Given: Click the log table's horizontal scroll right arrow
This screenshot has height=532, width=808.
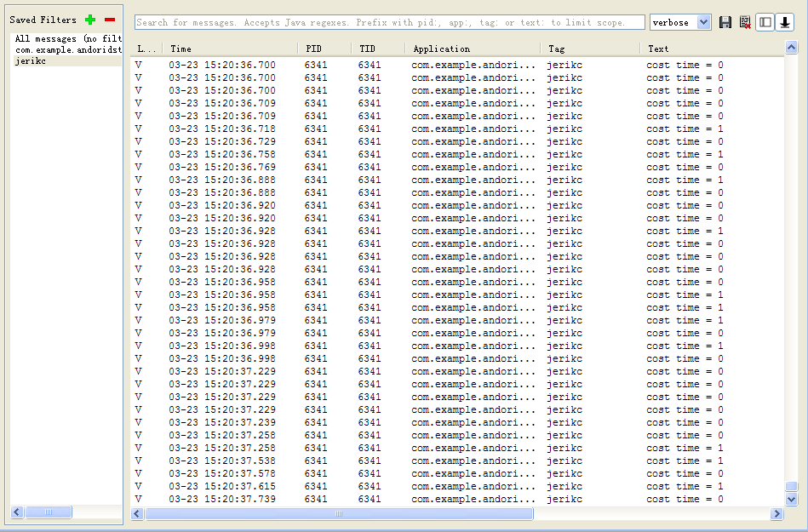Looking at the screenshot, I should pyautogui.click(x=776, y=513).
